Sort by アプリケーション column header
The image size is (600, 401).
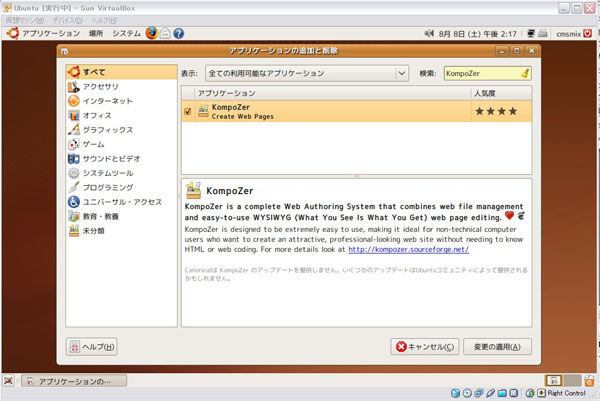pyautogui.click(x=332, y=93)
